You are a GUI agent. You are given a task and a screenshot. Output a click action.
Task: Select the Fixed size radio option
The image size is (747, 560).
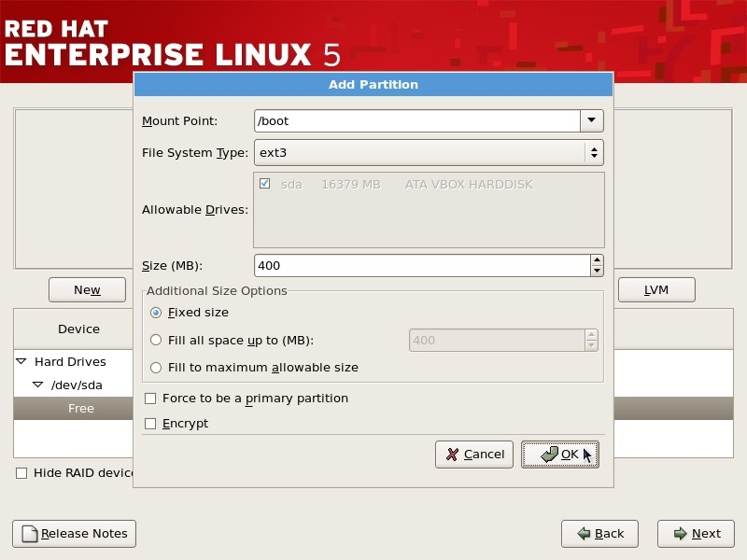pos(156,313)
